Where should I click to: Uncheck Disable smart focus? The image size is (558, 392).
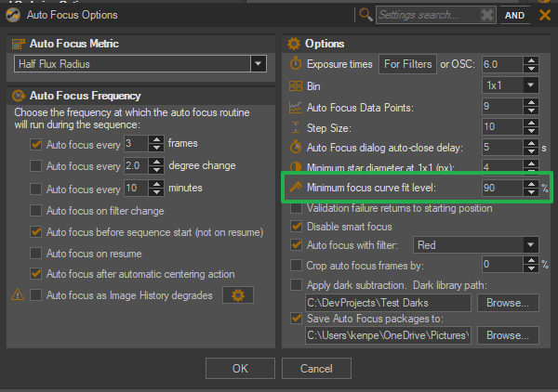click(x=297, y=227)
